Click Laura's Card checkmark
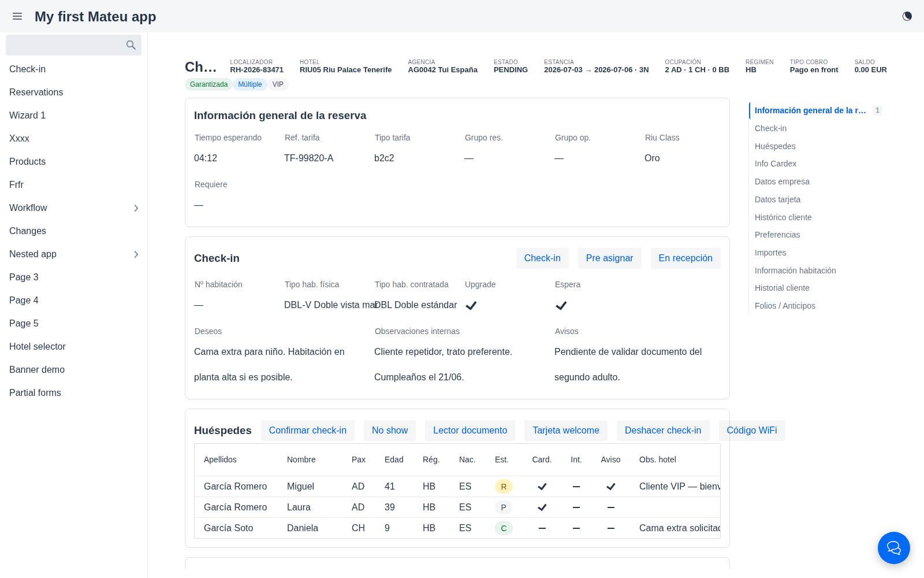This screenshot has height=578, width=924. point(542,507)
